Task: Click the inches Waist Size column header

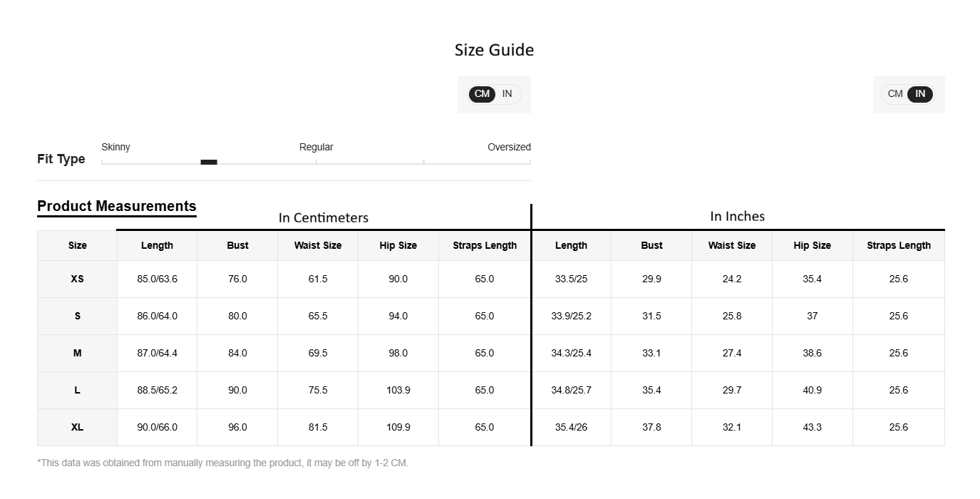Action: click(732, 245)
